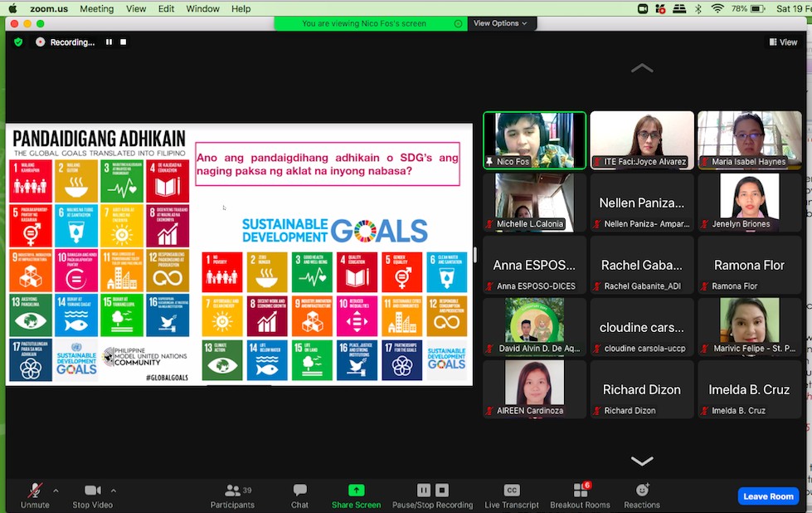The width and height of the screenshot is (812, 513).
Task: Click the screen recording icon in the menu bar
Action: tap(643, 8)
